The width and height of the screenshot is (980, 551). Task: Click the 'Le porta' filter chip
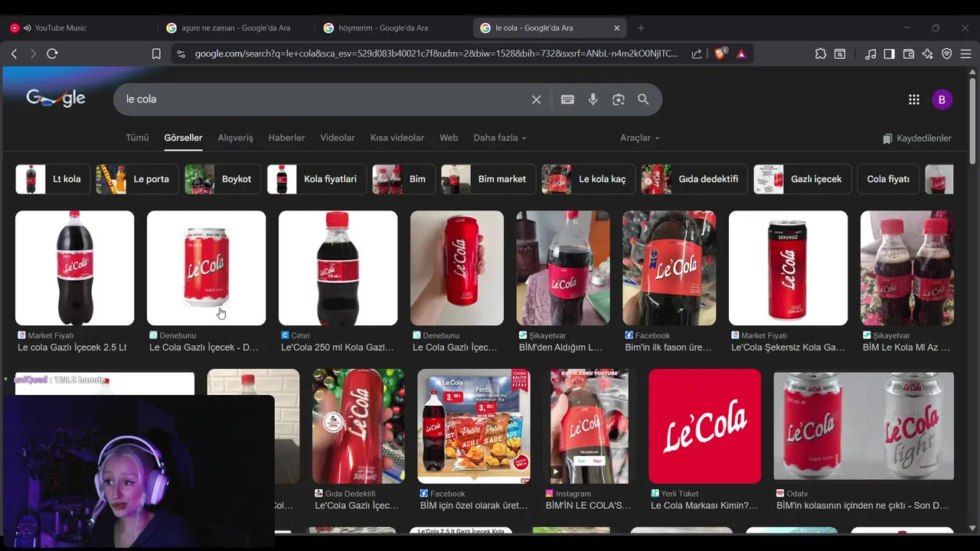point(137,179)
